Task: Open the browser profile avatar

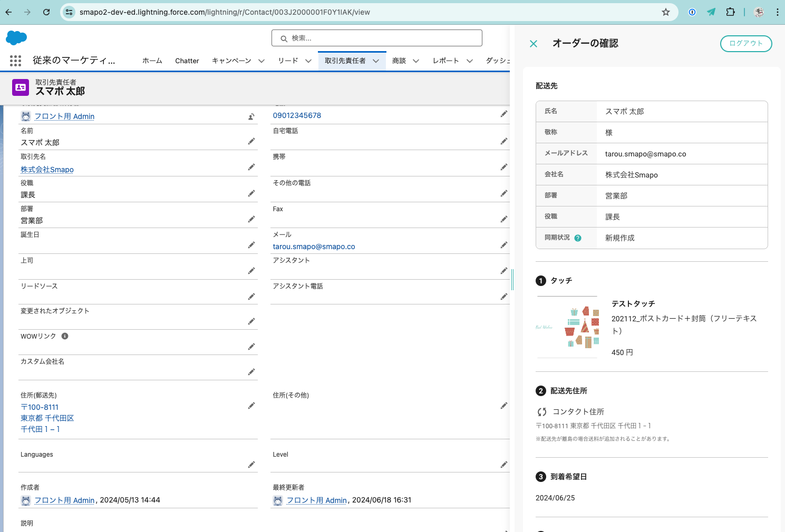Action: coord(759,12)
